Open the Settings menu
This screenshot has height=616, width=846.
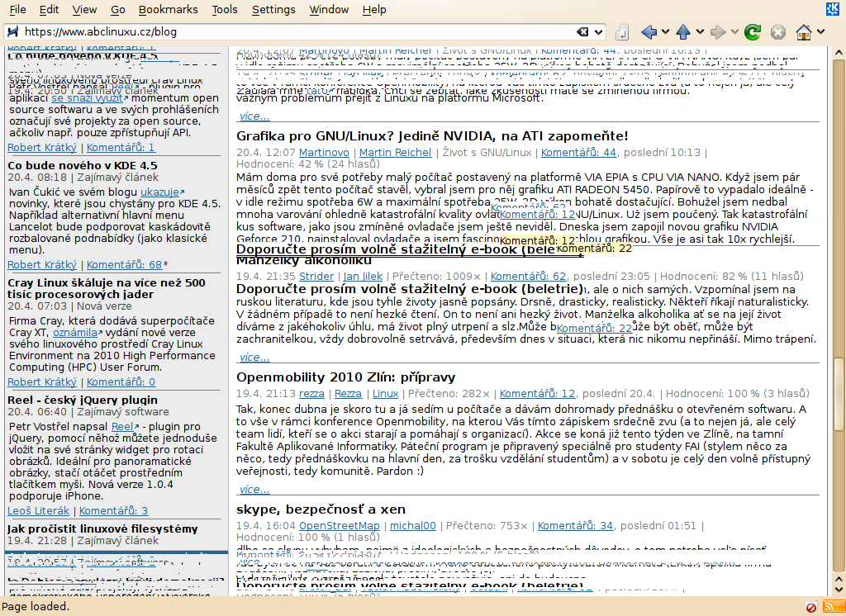click(273, 9)
